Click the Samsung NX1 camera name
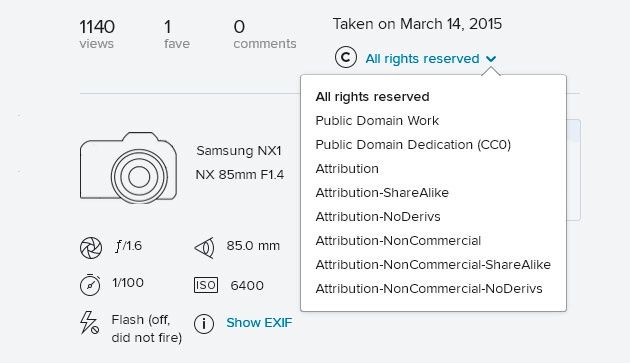Viewport: 630px width, 363px height. (x=239, y=151)
